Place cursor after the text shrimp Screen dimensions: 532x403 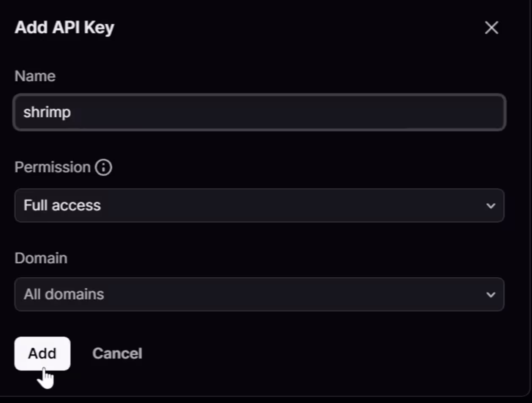tap(72, 113)
